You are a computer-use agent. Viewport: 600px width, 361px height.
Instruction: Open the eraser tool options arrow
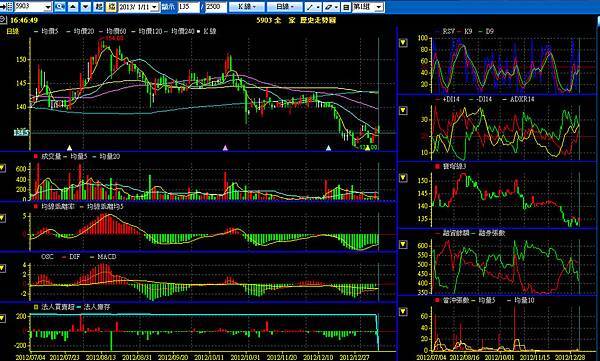[x=336, y=7]
